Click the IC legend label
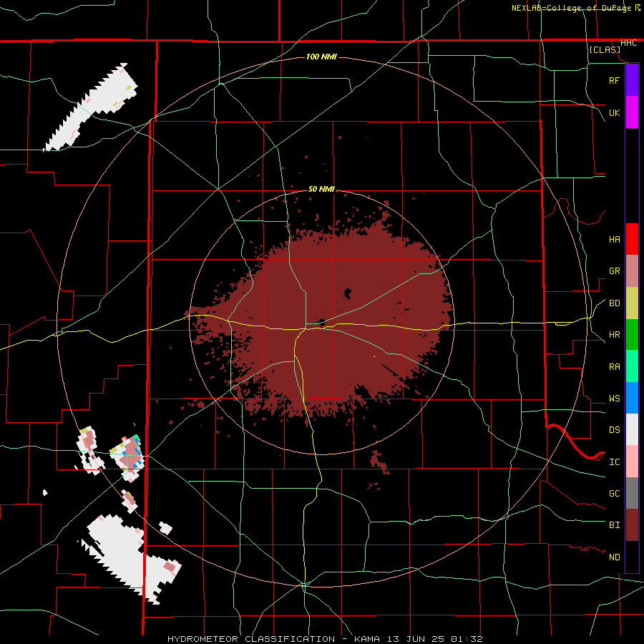 tap(614, 462)
